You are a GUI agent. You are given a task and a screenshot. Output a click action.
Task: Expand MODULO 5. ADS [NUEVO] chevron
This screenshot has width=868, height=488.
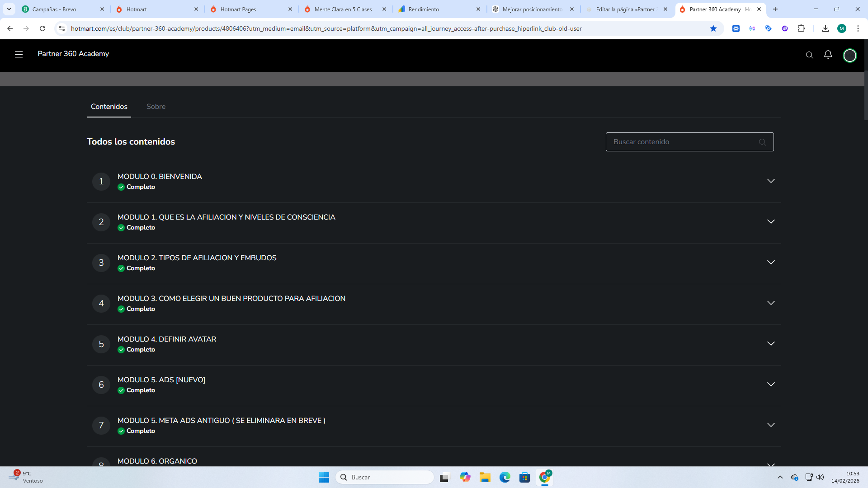point(771,384)
